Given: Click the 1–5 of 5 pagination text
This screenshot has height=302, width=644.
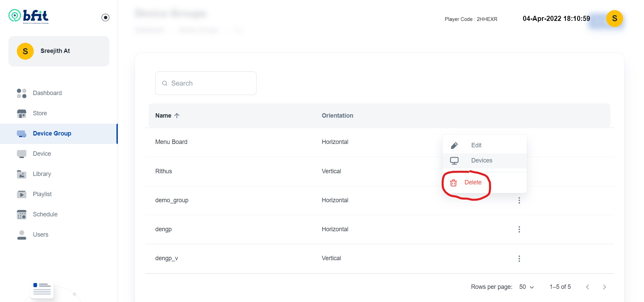Looking at the screenshot, I should coord(560,287).
